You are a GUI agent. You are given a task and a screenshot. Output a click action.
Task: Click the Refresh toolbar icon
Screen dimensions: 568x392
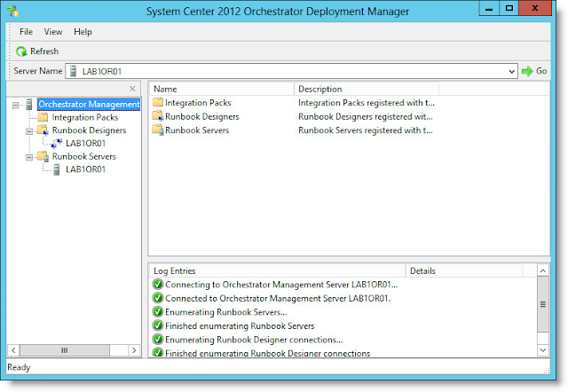coord(21,51)
